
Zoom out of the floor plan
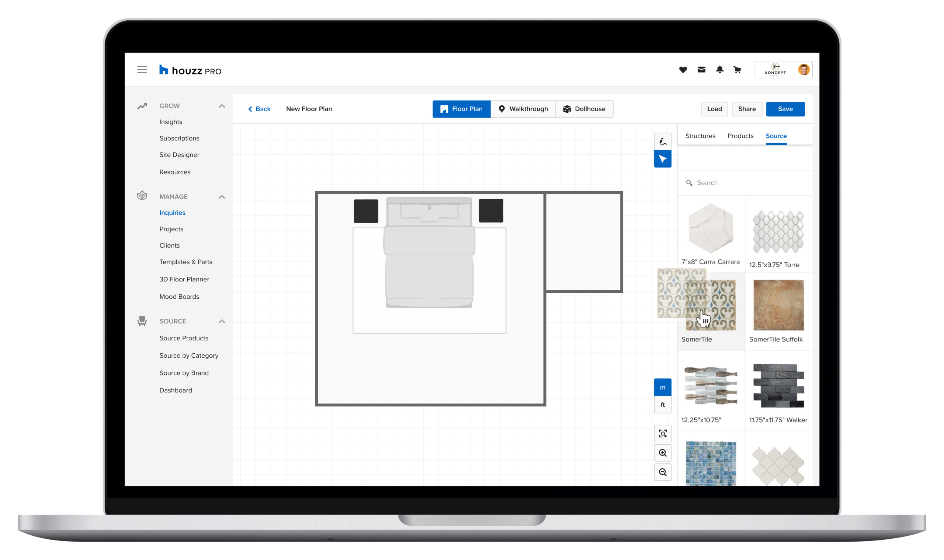point(663,472)
